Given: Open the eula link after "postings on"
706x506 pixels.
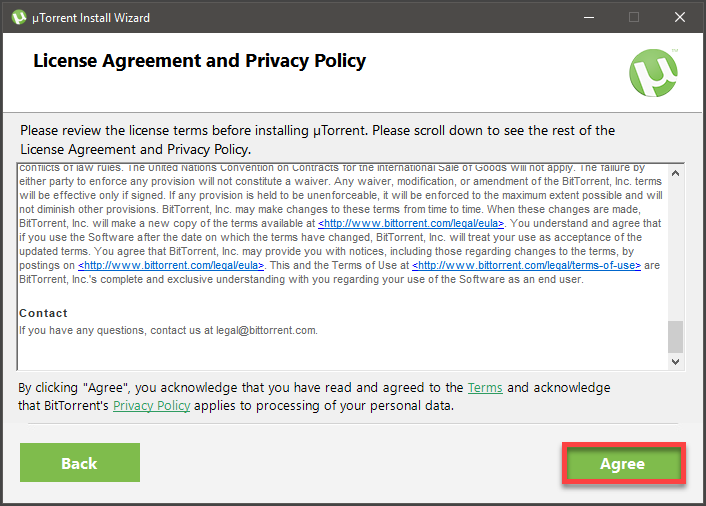Looking at the screenshot, I should pos(171,265).
